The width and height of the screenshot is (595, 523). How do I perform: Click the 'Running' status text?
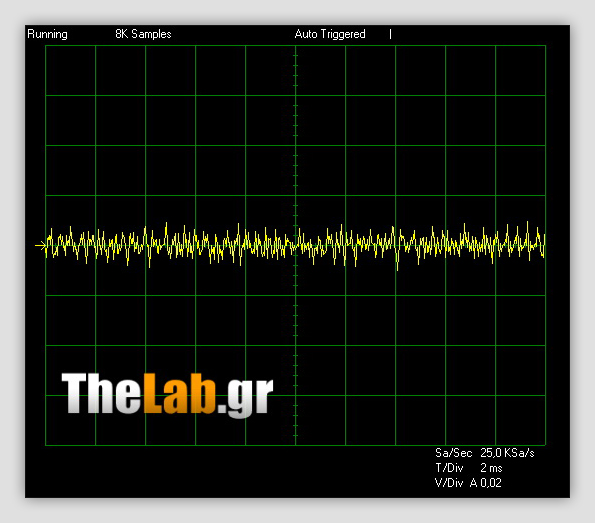point(47,35)
